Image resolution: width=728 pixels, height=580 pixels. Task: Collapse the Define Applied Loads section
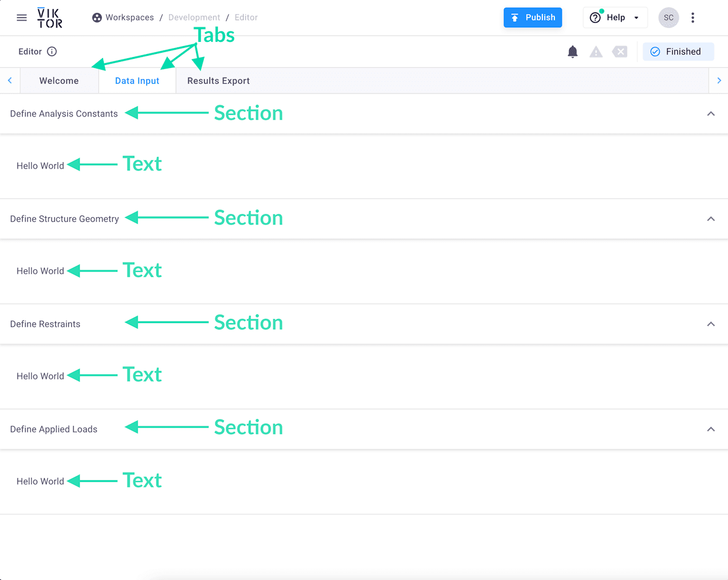pos(710,429)
